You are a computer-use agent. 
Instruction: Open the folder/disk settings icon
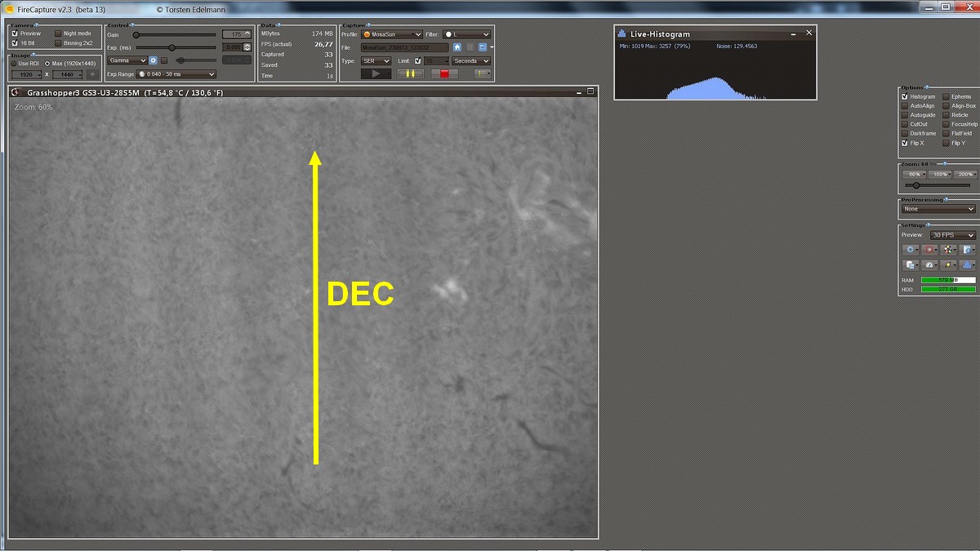pyautogui.click(x=911, y=265)
